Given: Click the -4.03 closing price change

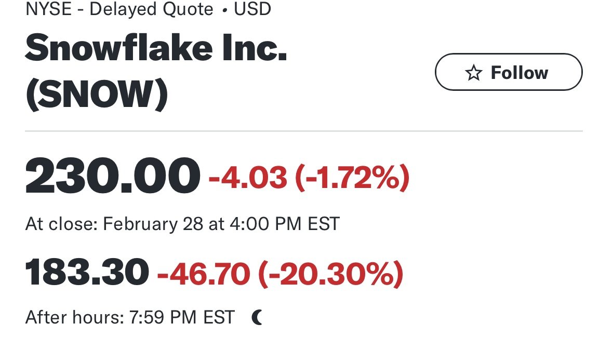Looking at the screenshot, I should 247,178.
